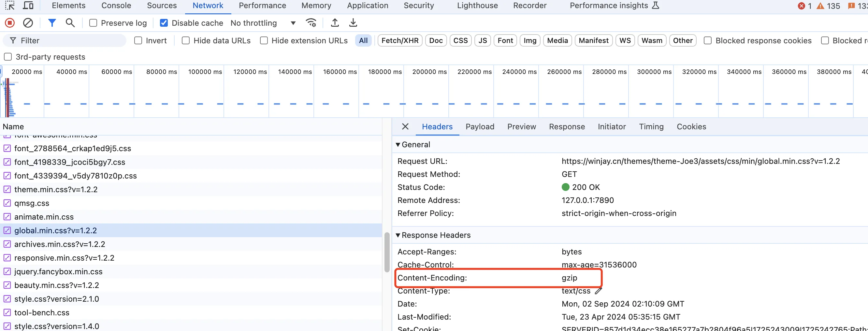Open the Lighthouse tab
The width and height of the screenshot is (868, 331).
click(477, 6)
